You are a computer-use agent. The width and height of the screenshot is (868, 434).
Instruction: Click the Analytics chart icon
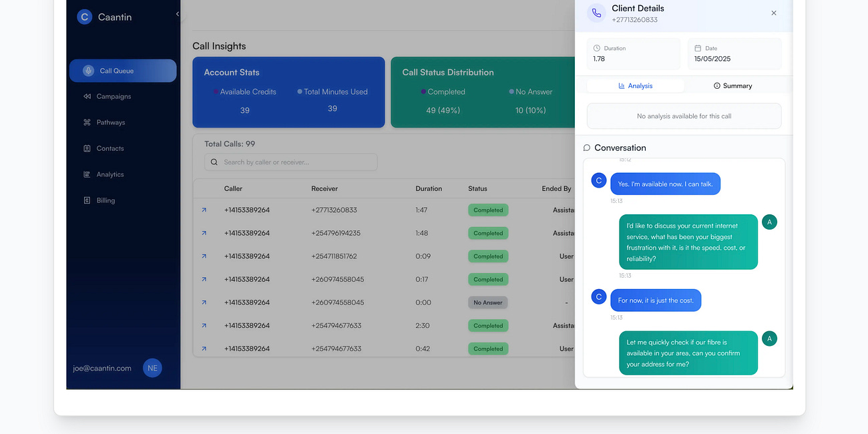(x=87, y=174)
